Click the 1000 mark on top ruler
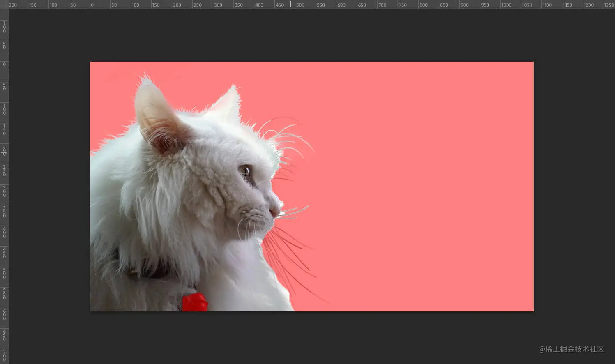615x364 pixels. (x=507, y=5)
